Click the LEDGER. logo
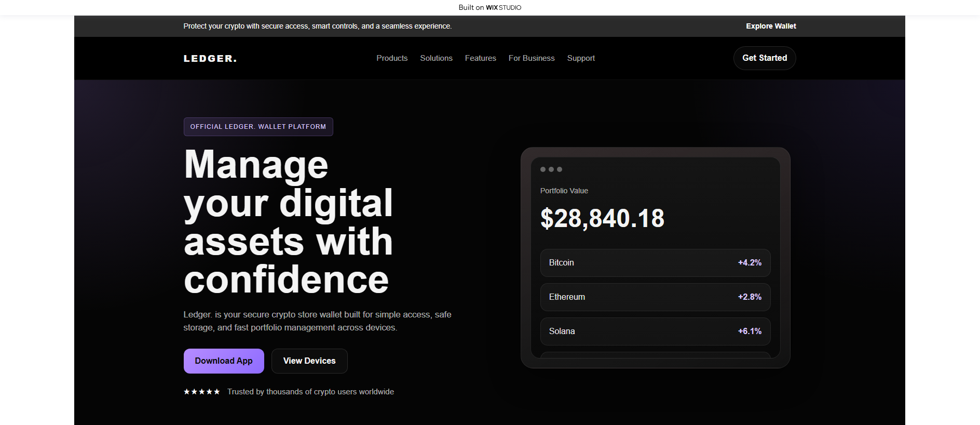This screenshot has width=980, height=425. 210,58
